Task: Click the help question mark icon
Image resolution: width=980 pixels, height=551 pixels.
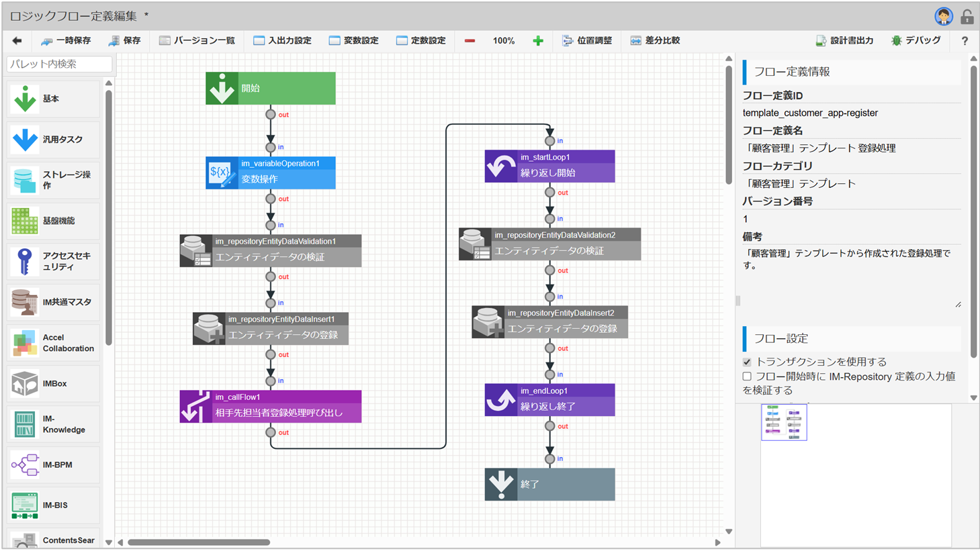Action: (x=965, y=41)
